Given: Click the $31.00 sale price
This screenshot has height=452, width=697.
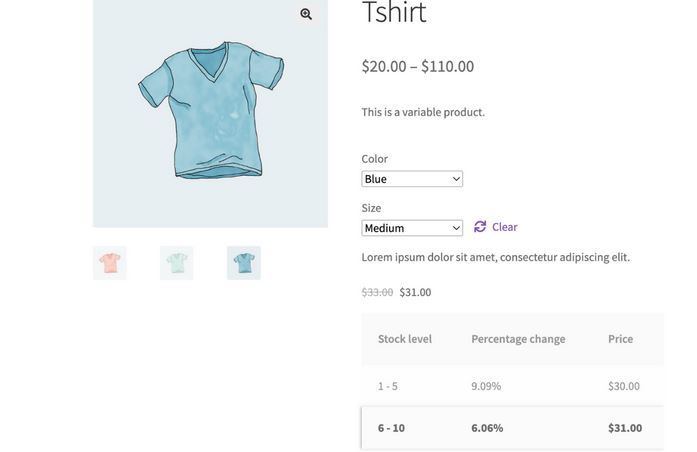Looking at the screenshot, I should (x=415, y=292).
